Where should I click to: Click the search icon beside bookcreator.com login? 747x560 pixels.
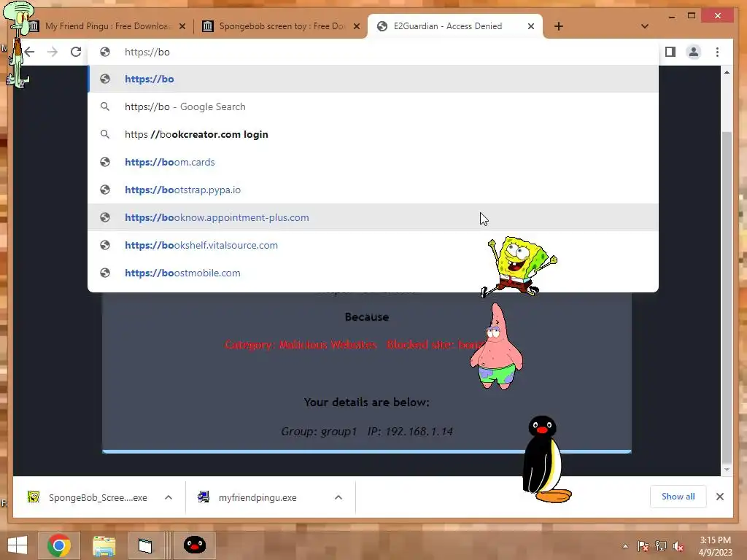pos(105,134)
